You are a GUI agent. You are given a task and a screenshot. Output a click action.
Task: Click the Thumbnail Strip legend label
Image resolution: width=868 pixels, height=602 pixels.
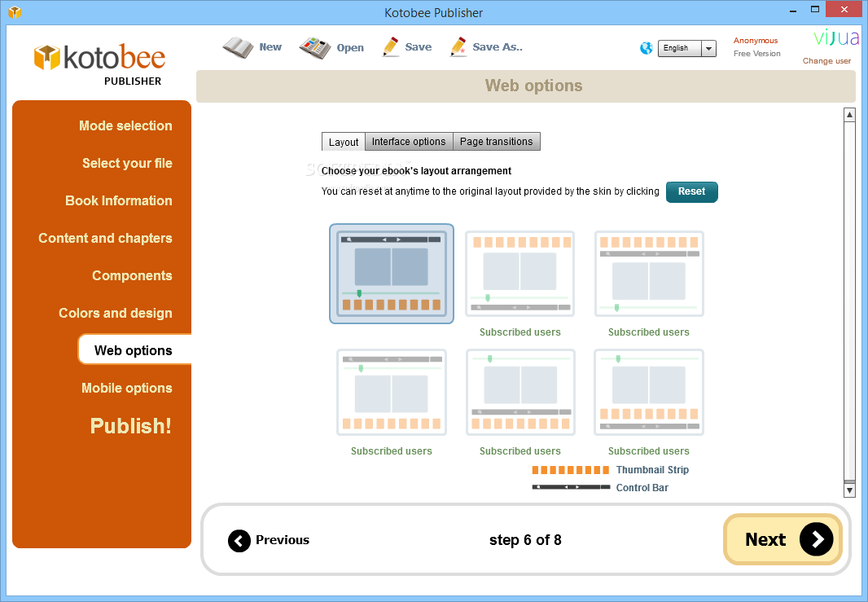[x=652, y=470]
